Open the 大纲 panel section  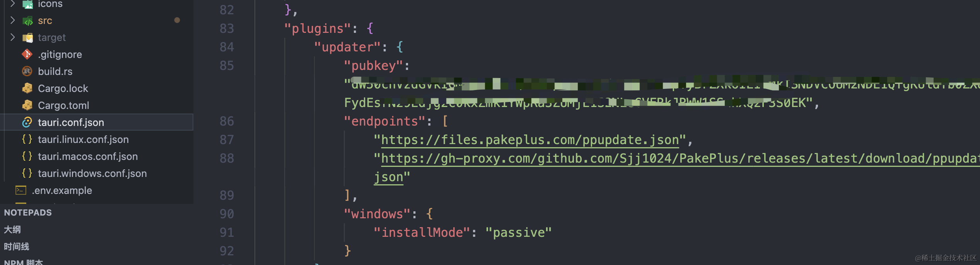click(x=12, y=230)
